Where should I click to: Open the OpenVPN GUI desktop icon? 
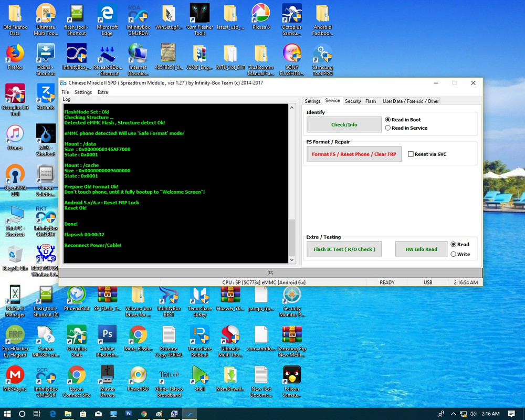pyautogui.click(x=15, y=180)
